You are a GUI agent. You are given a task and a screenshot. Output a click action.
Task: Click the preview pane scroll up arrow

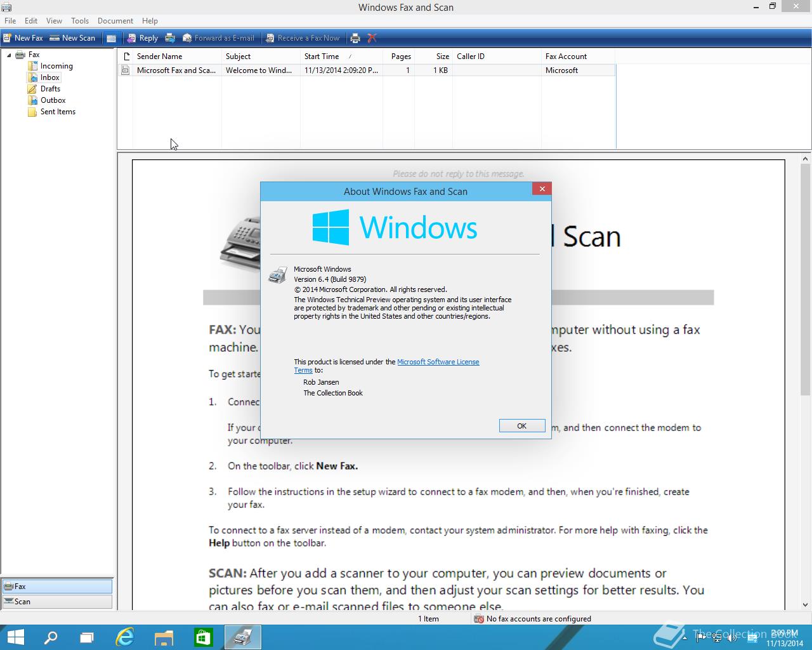(x=806, y=159)
